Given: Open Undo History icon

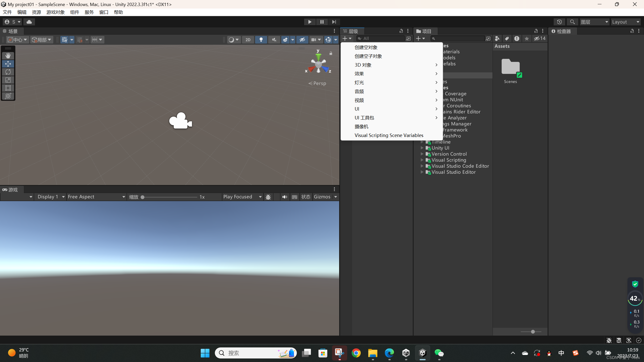Looking at the screenshot, I should pyautogui.click(x=559, y=22).
